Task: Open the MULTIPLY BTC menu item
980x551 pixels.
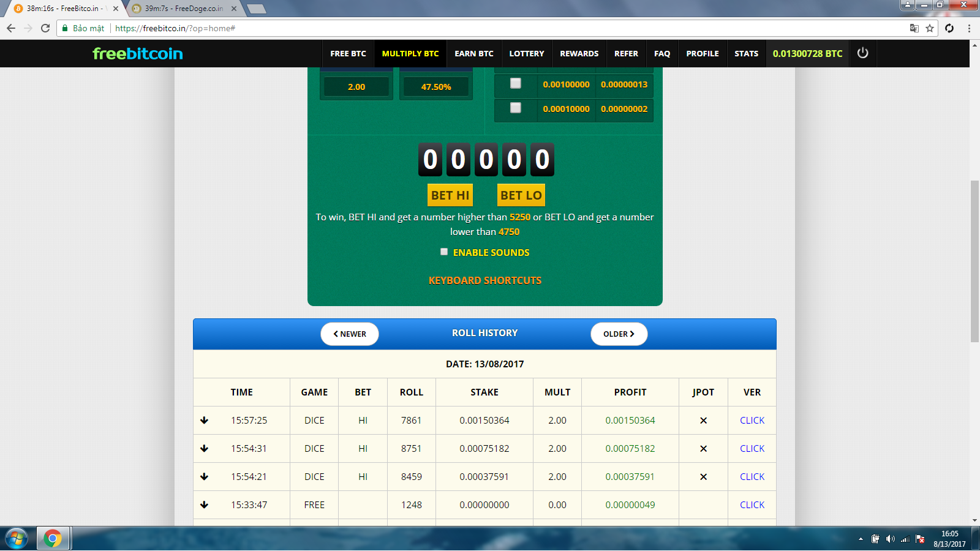Action: click(410, 54)
